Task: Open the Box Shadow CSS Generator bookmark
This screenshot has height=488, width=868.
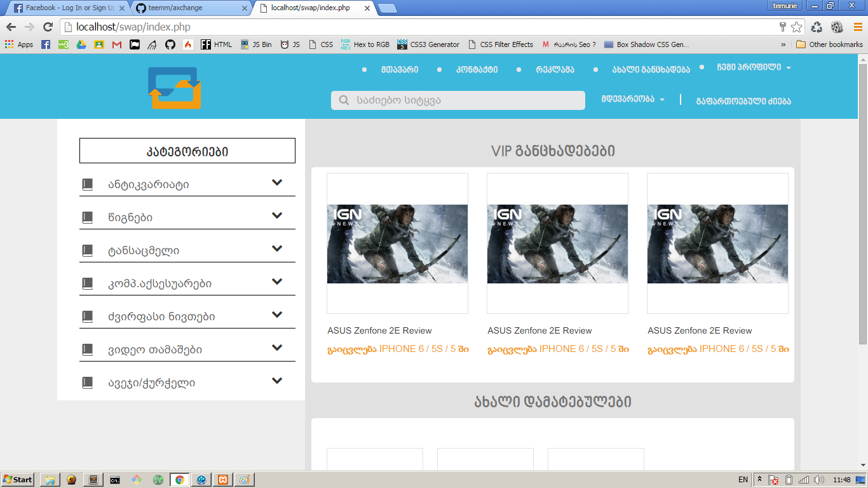Action: coord(646,44)
